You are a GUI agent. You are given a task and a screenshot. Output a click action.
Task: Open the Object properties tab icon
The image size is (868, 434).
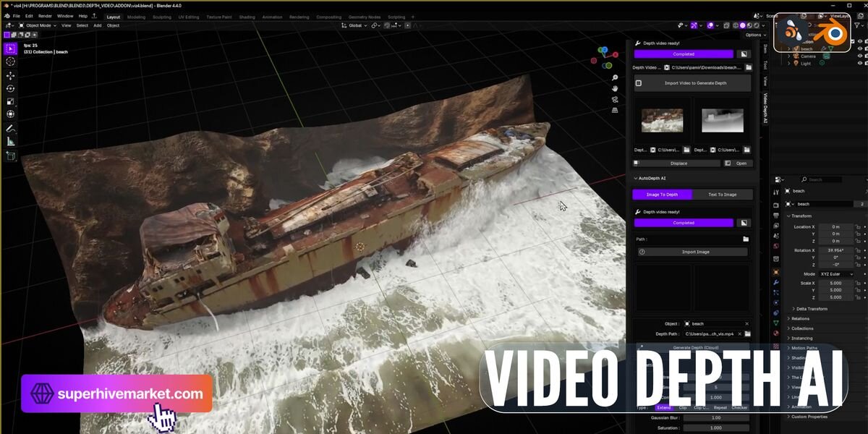tap(776, 272)
